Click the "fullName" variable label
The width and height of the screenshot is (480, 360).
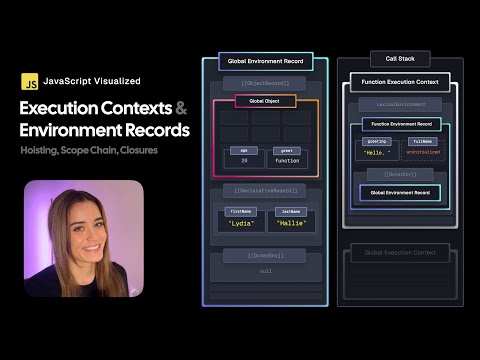(x=423, y=141)
